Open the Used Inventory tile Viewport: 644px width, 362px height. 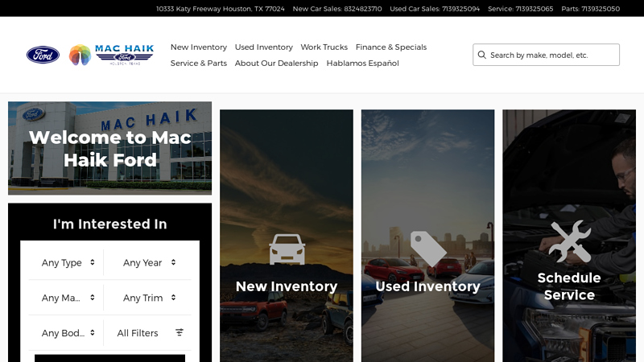click(427, 236)
